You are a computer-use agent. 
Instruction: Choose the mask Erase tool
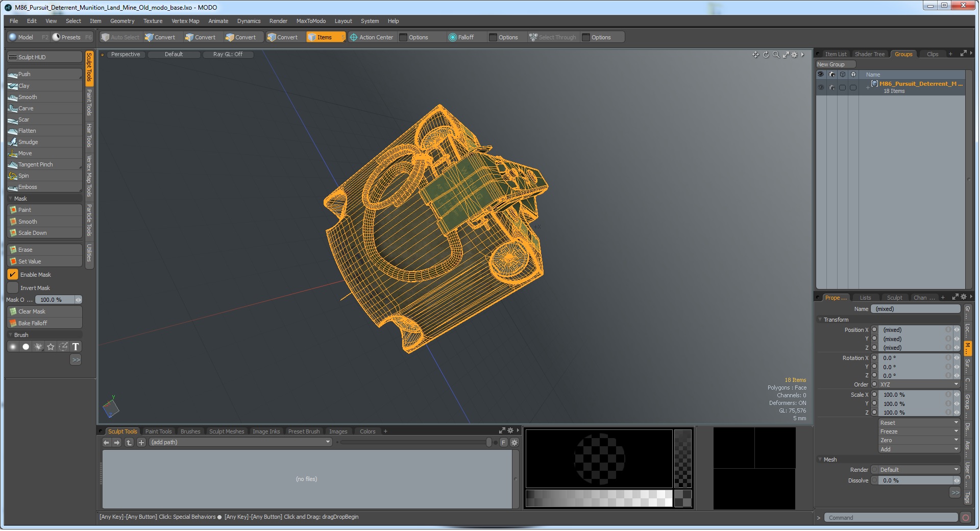click(44, 250)
